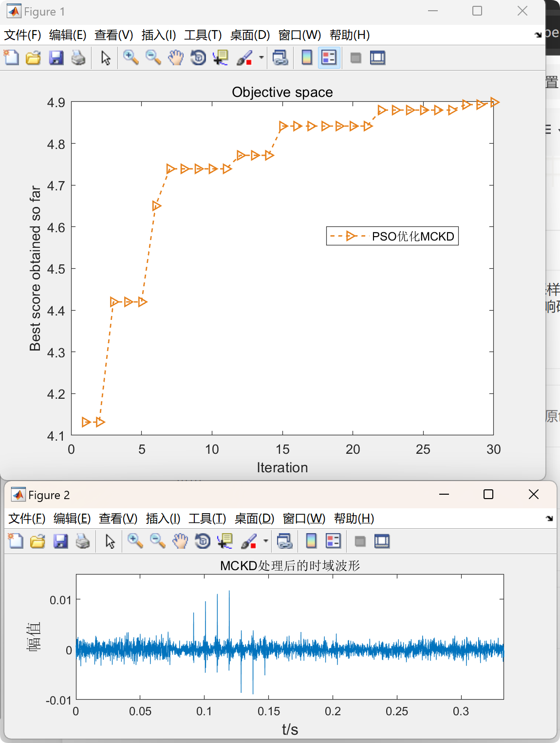
Task: Click Iteration x-axis label
Action: [x=282, y=467]
